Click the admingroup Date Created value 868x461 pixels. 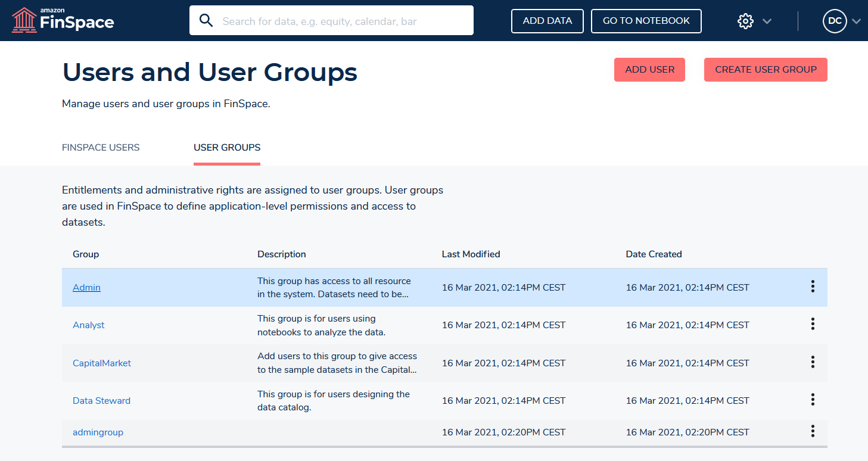click(687, 432)
